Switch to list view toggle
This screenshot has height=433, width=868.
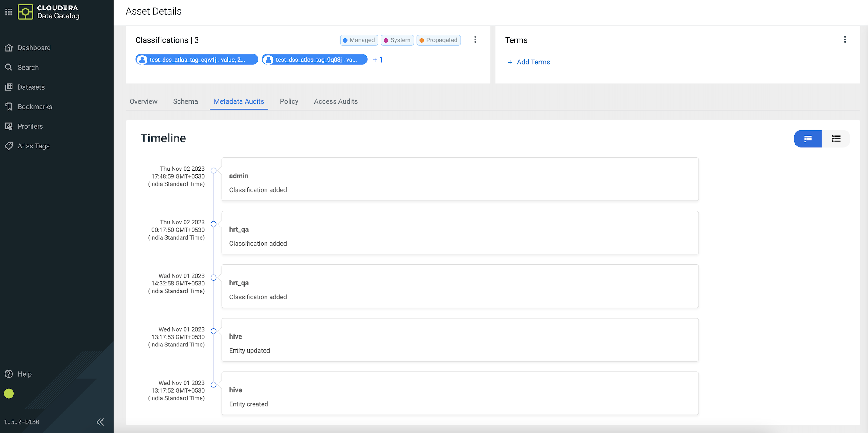(x=836, y=138)
